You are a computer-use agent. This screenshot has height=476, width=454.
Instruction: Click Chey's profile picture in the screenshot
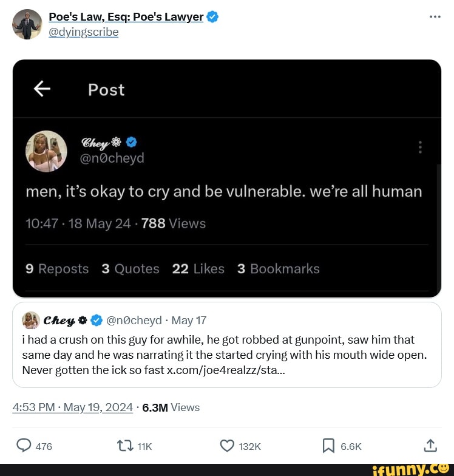tap(46, 151)
